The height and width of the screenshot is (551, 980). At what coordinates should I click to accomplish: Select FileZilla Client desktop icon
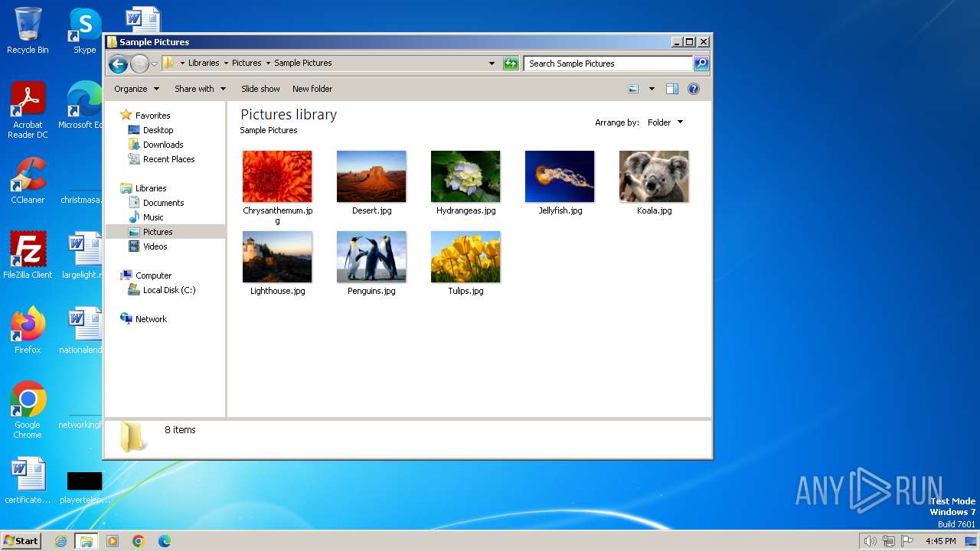[28, 256]
